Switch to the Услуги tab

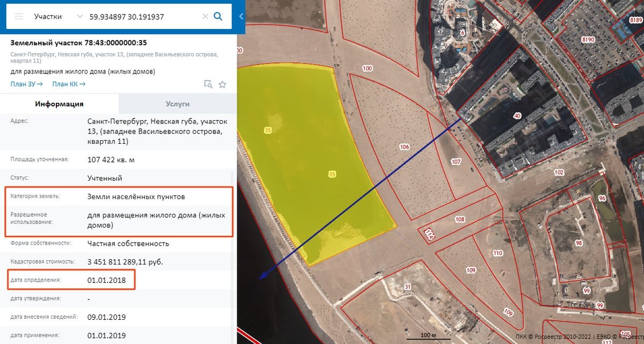point(177,104)
